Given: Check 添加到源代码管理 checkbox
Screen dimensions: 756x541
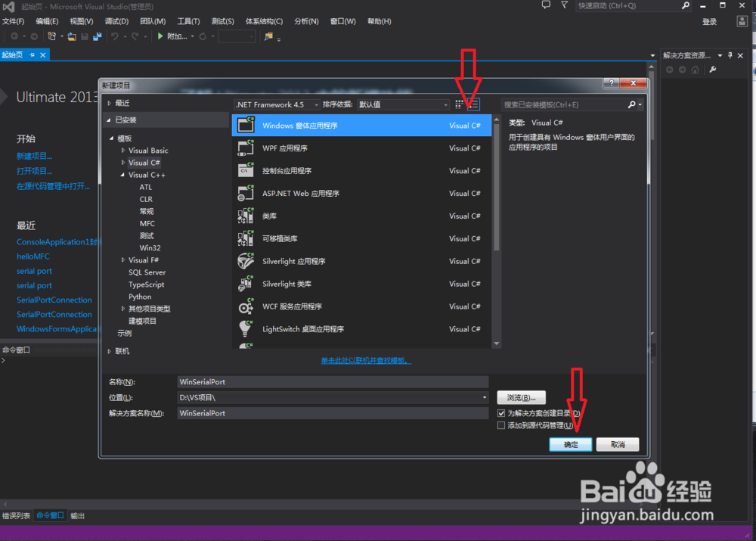Looking at the screenshot, I should pos(501,425).
